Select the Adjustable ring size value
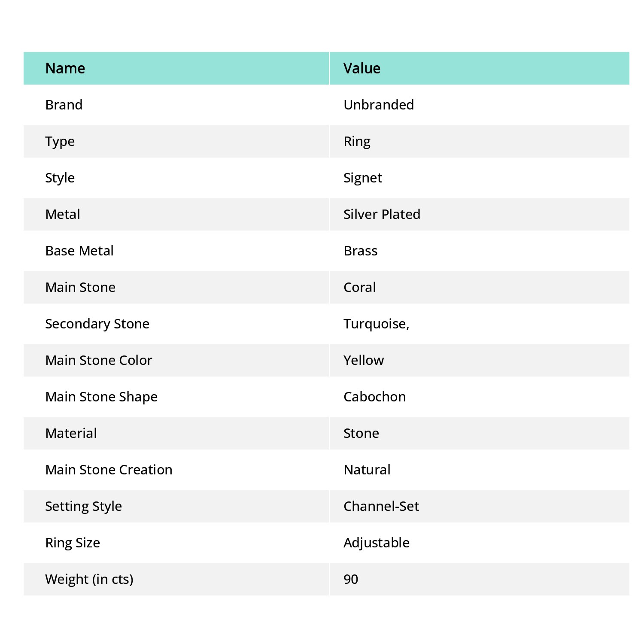This screenshot has width=644, height=644. click(377, 543)
